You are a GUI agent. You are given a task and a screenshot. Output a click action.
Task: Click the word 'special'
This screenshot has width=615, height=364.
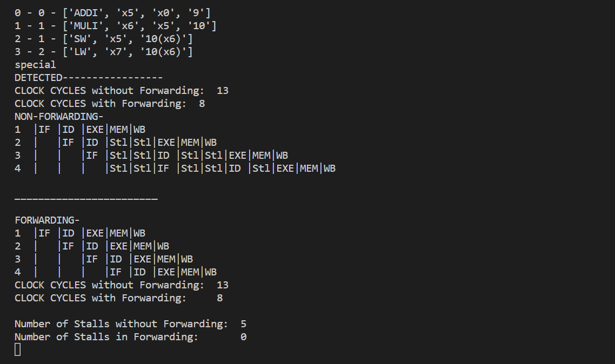pyautogui.click(x=35, y=65)
